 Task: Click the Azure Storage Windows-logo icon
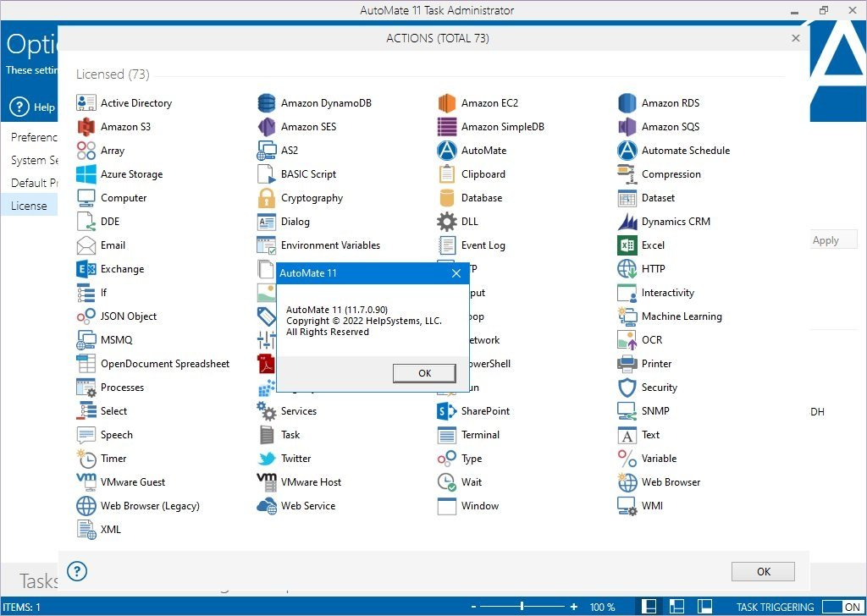coord(86,174)
